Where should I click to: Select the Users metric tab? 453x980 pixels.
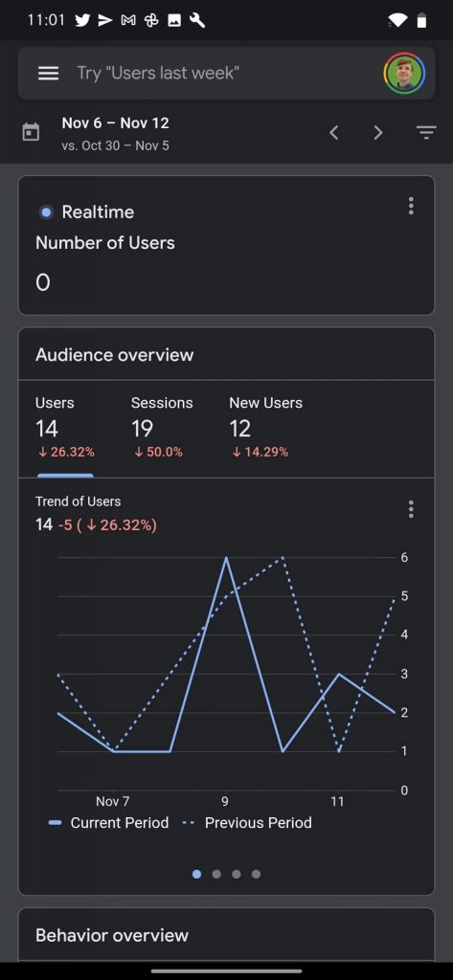65,428
